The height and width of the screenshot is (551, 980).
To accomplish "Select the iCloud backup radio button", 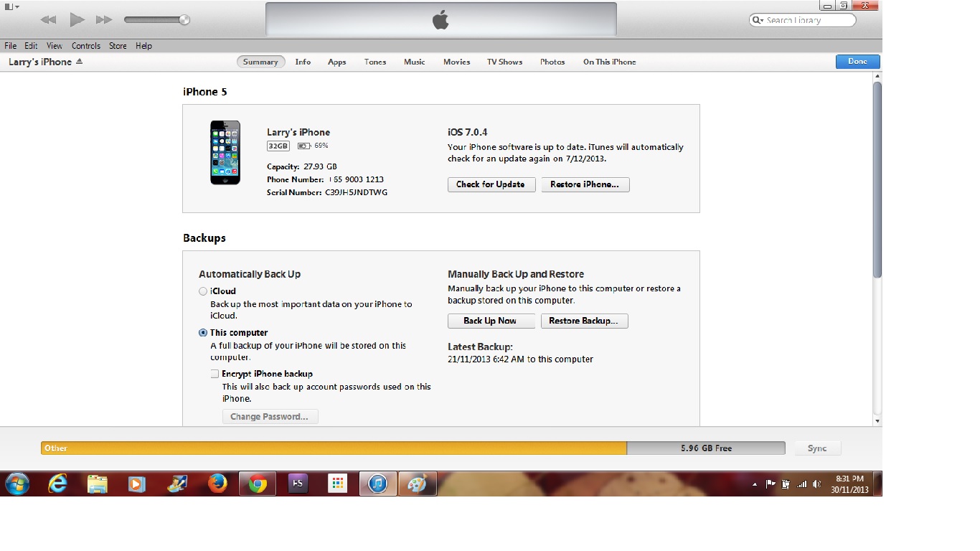I will tap(203, 291).
